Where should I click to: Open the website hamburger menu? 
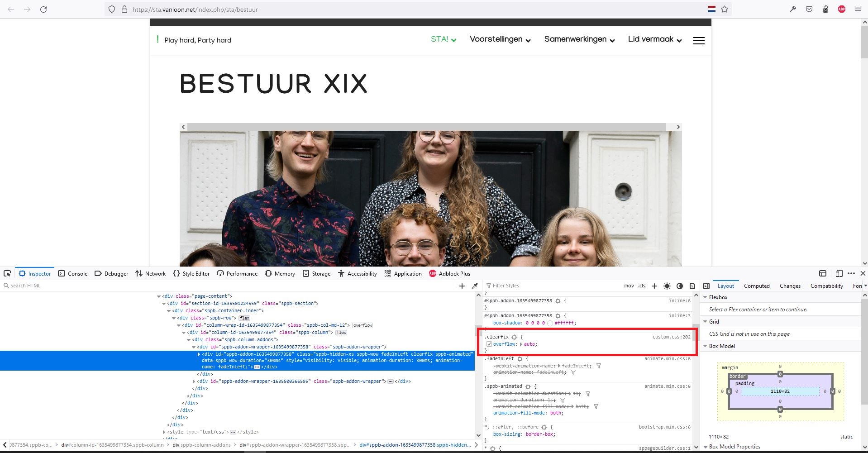[699, 41]
